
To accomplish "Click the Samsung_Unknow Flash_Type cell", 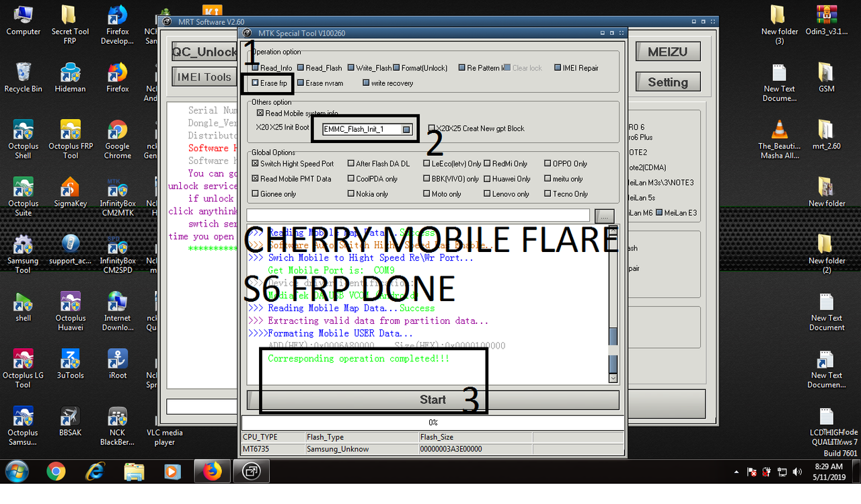I will 361,449.
